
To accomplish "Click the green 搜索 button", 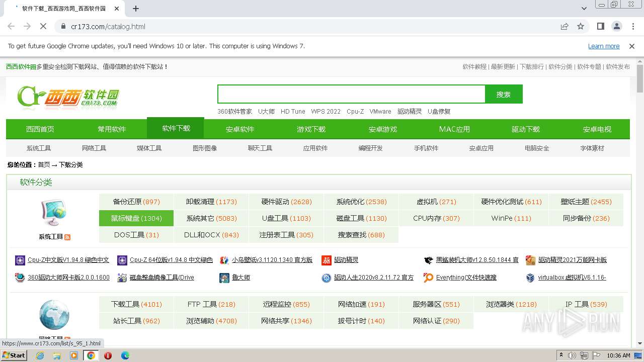I will [504, 94].
